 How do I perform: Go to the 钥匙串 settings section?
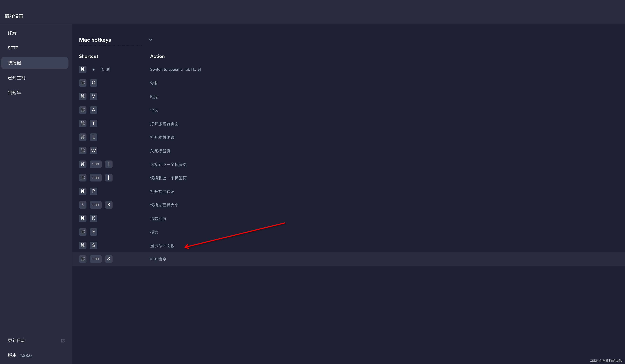coord(14,92)
